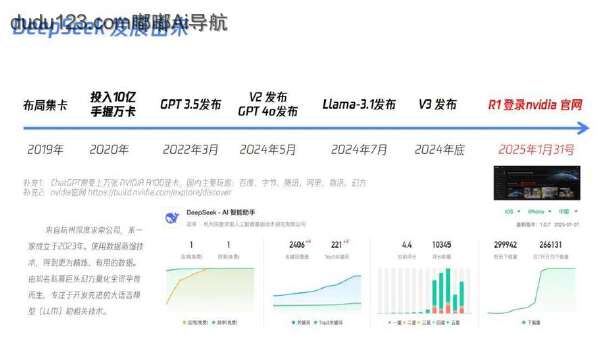This screenshot has width=600, height=360.
Task: Click the DeepSeek whale app icon
Action: (172, 218)
